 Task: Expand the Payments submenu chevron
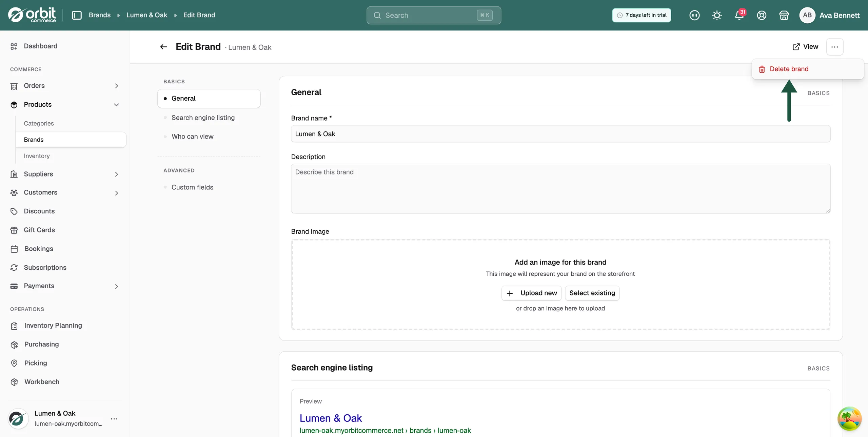(116, 286)
